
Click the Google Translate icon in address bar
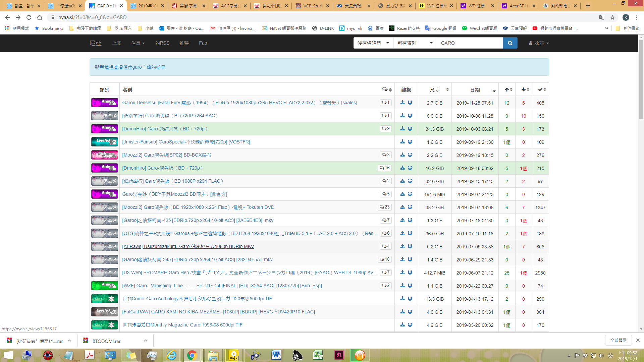602,17
